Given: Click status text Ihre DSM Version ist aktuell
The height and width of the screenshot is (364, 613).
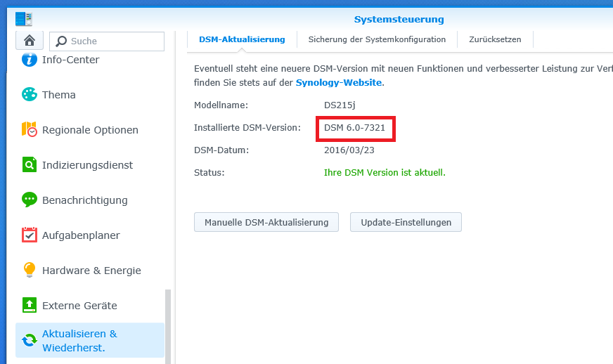Looking at the screenshot, I should [x=385, y=172].
